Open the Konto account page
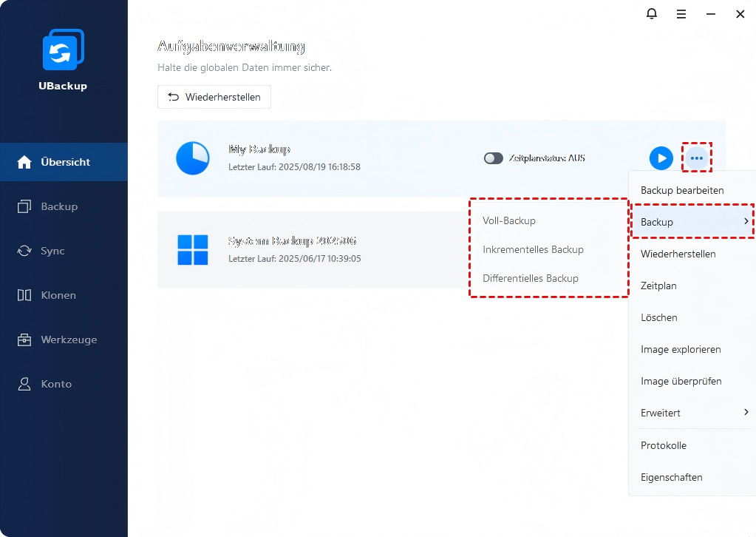 click(x=56, y=384)
